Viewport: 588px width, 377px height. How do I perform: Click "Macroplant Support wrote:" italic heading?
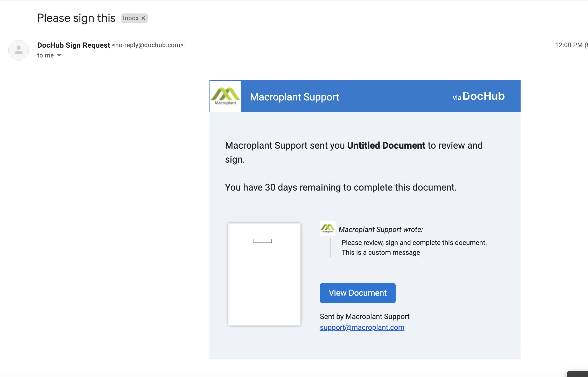click(380, 229)
